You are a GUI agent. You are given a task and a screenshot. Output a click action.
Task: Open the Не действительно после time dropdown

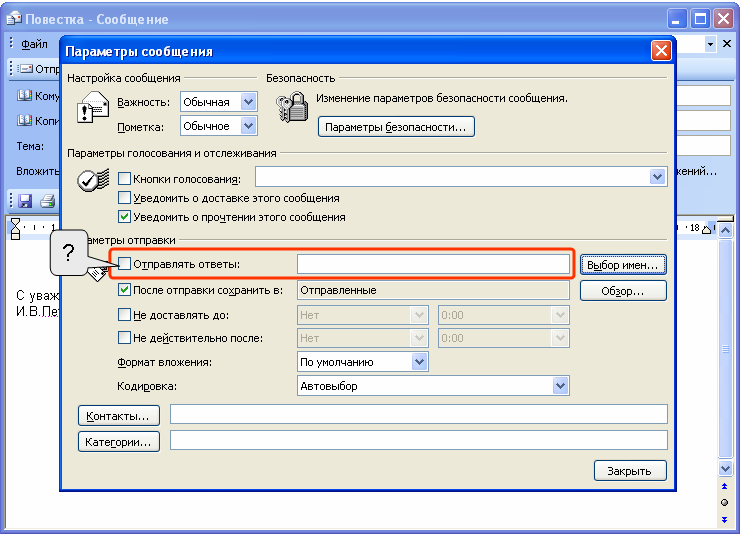(560, 338)
